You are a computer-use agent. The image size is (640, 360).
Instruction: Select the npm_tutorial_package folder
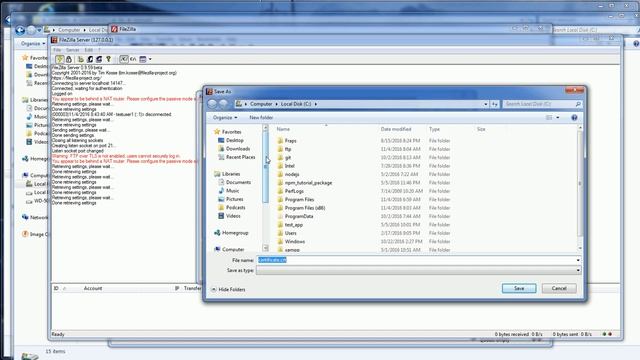tap(309, 183)
